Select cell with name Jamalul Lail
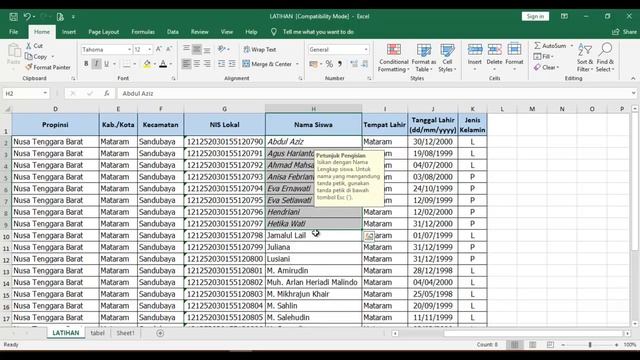Image resolution: width=640 pixels, height=360 pixels. point(313,236)
